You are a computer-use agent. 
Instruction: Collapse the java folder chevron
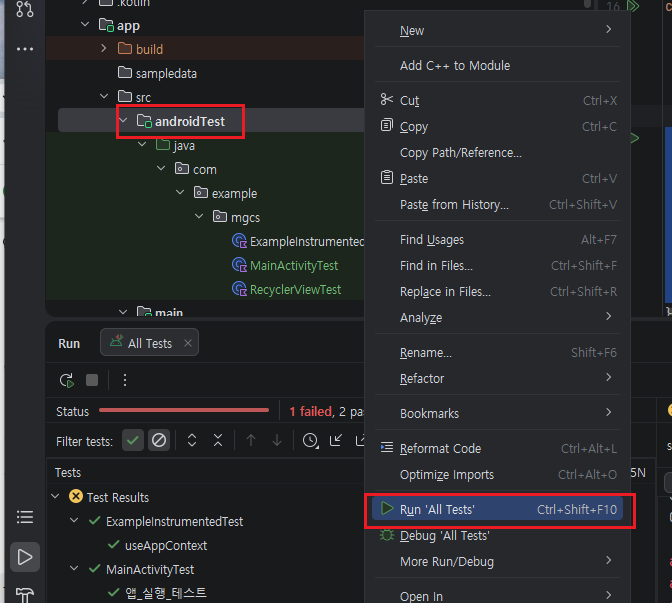142,145
